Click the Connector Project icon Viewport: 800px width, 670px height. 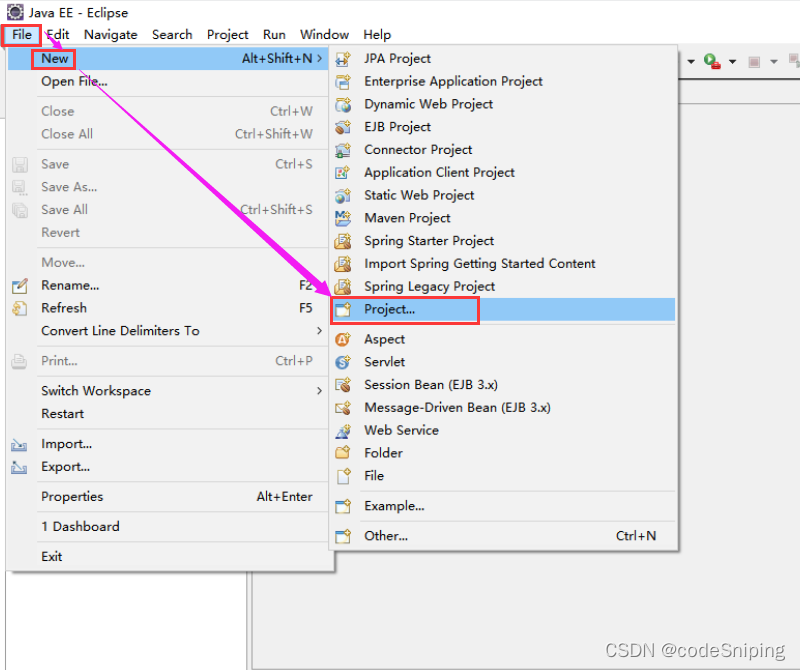pos(343,150)
